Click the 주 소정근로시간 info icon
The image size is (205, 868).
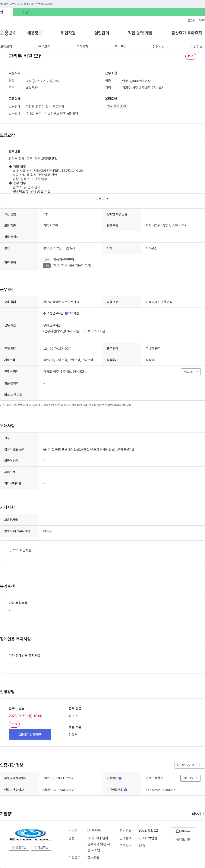tap(66, 313)
